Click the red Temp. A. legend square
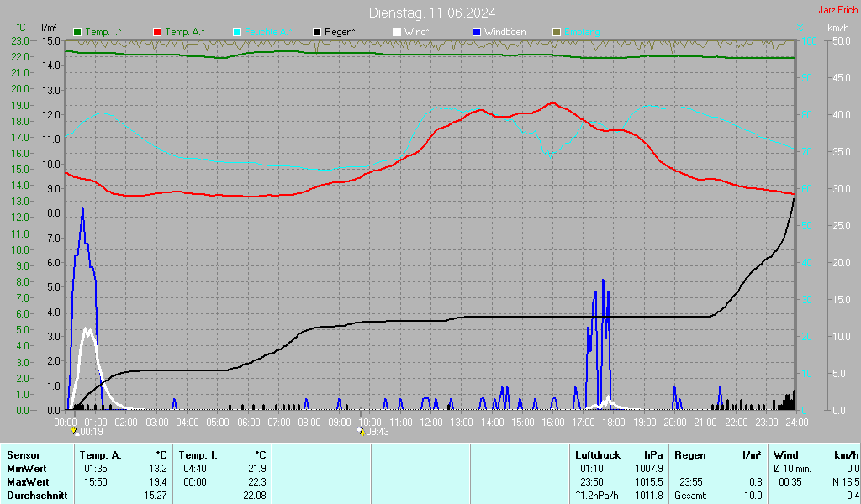Viewport: 861px width, 504px height. click(157, 32)
